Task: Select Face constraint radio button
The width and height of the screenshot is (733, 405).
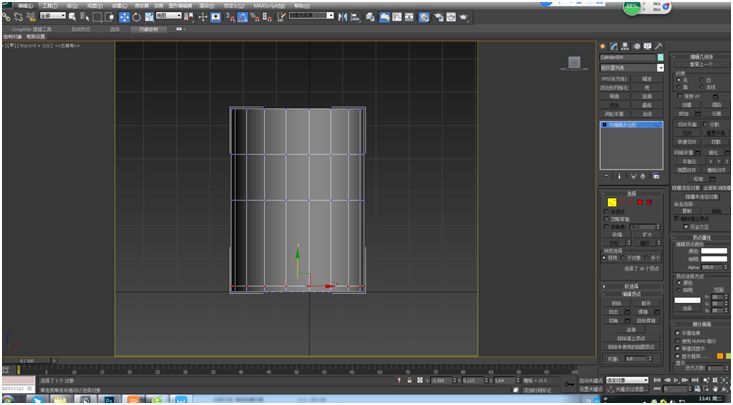Action: [679, 87]
